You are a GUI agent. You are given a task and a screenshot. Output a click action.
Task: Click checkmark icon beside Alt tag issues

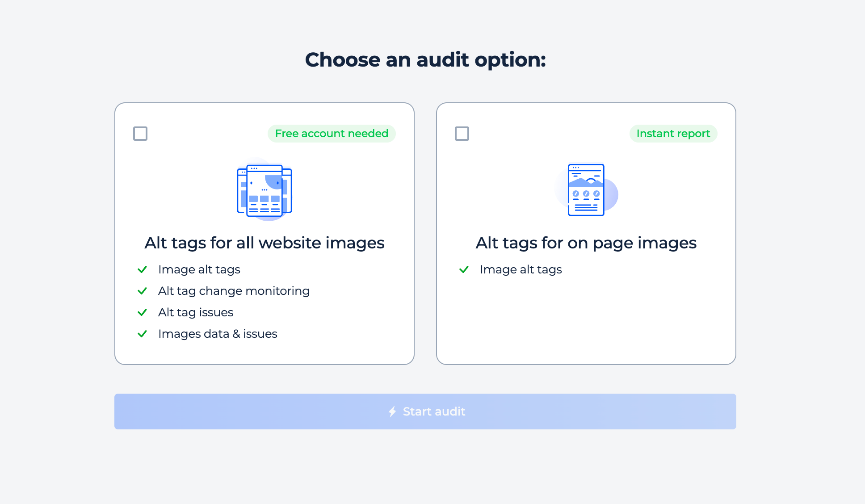click(x=142, y=312)
